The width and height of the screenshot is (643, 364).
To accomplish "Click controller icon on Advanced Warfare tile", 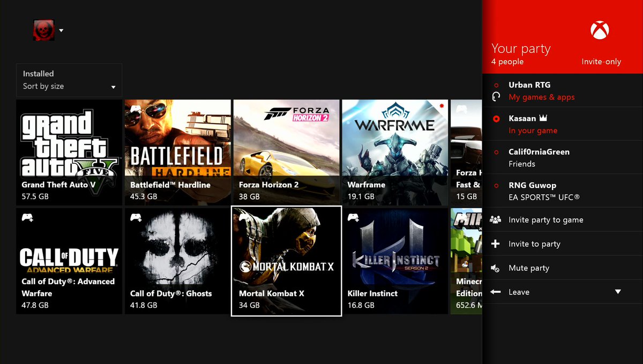I will click(x=28, y=218).
